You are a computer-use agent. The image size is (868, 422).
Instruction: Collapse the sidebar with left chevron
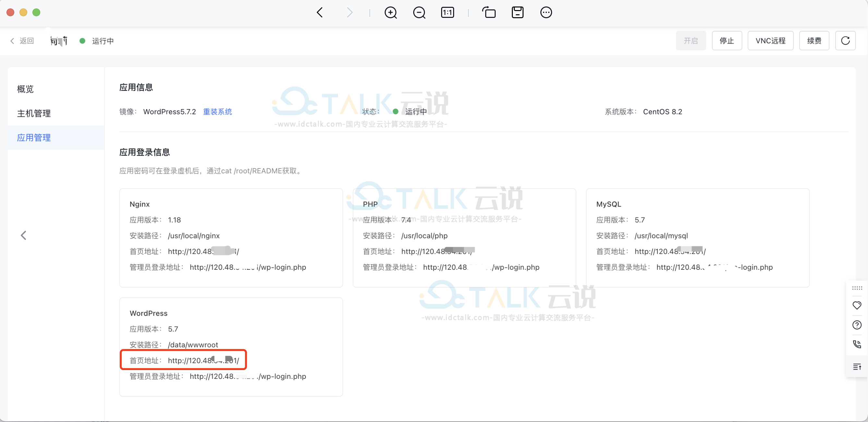click(23, 235)
